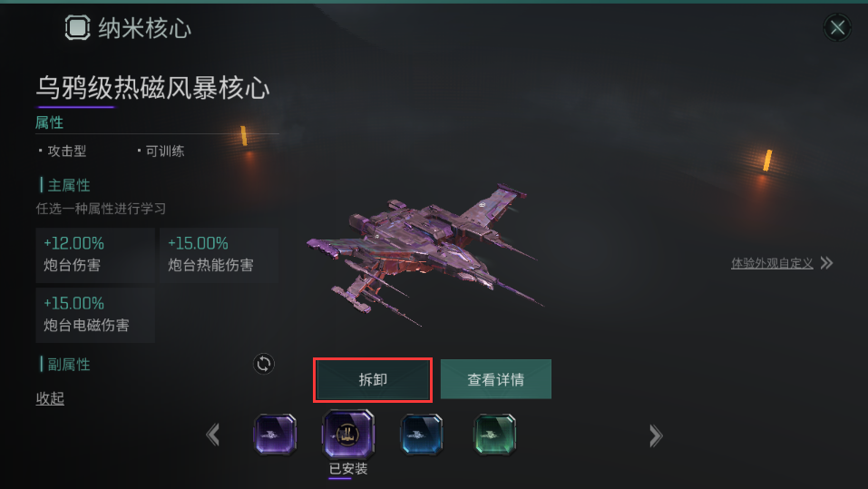The width and height of the screenshot is (868, 489).
Task: Show previous cores with left arrow
Action: click(213, 435)
